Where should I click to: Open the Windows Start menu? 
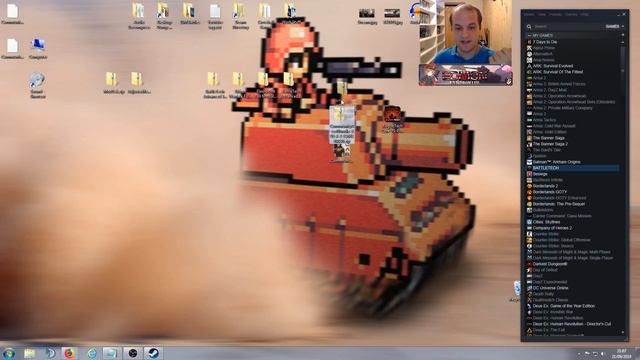9,353
